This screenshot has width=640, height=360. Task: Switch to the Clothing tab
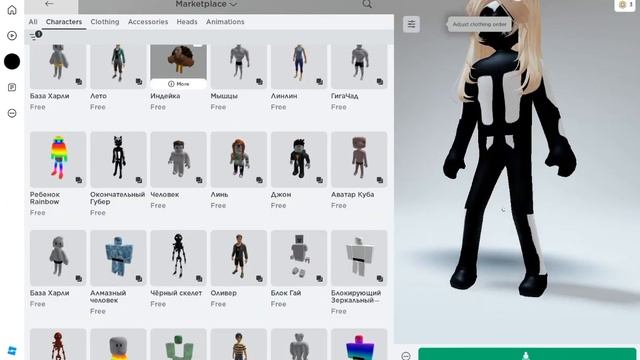tap(105, 22)
